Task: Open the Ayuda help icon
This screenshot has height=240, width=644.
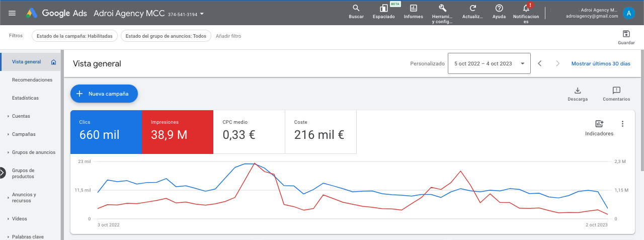Action: pos(499,9)
